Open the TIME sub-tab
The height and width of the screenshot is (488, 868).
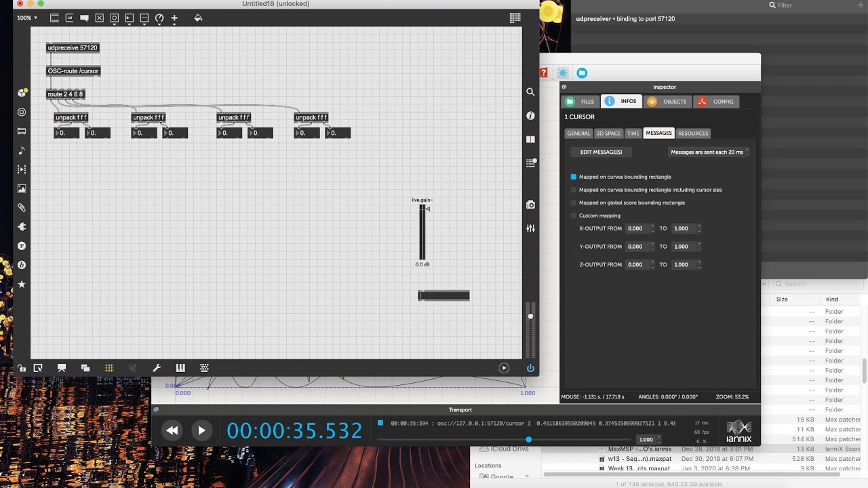[x=633, y=134]
